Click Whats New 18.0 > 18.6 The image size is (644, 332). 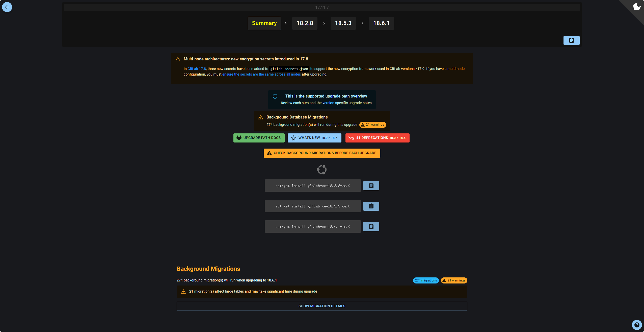(314, 138)
